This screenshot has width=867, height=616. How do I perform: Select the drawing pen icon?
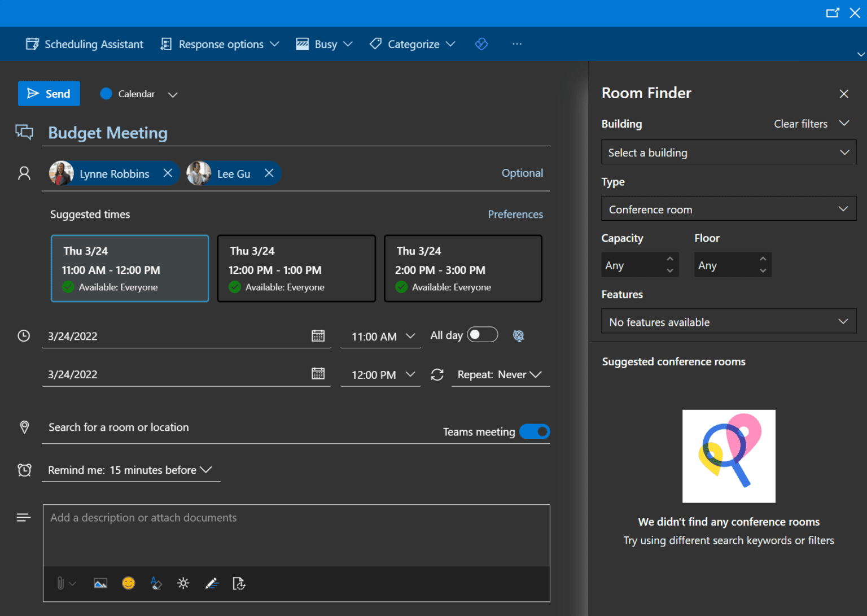pos(212,583)
